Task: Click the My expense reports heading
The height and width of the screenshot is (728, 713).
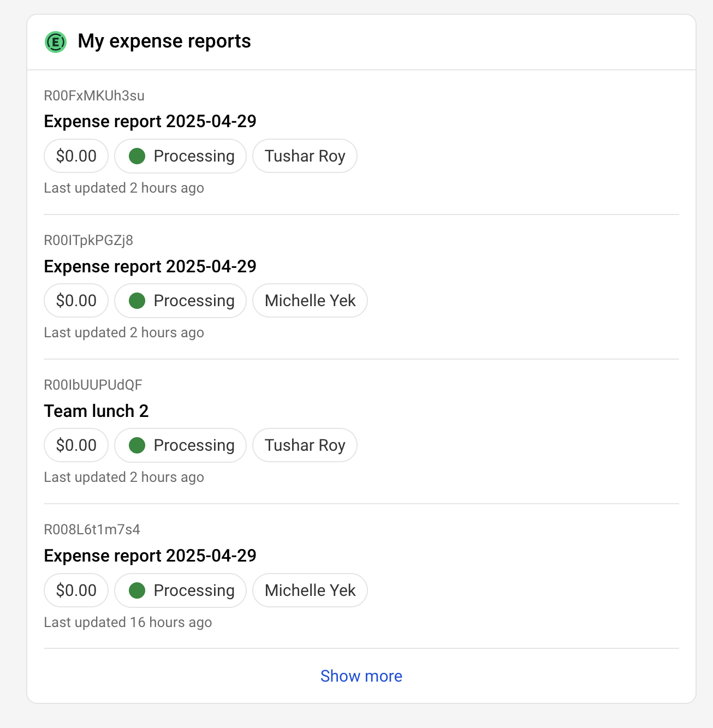Action: pyautogui.click(x=164, y=41)
